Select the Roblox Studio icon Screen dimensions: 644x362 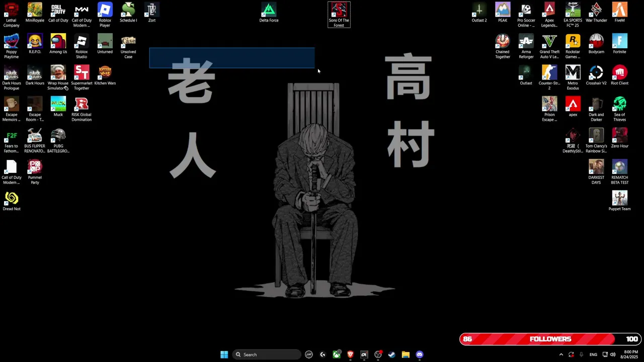click(82, 46)
